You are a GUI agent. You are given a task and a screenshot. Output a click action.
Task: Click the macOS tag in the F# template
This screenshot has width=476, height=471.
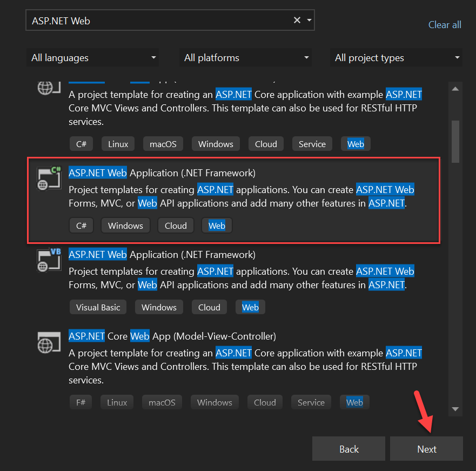point(162,402)
